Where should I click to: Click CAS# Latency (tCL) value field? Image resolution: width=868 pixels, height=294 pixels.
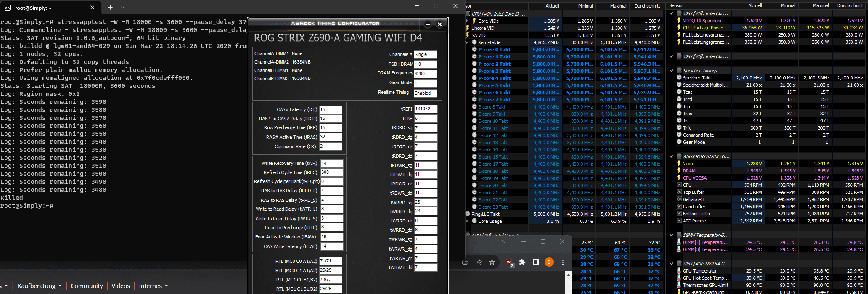[331, 109]
